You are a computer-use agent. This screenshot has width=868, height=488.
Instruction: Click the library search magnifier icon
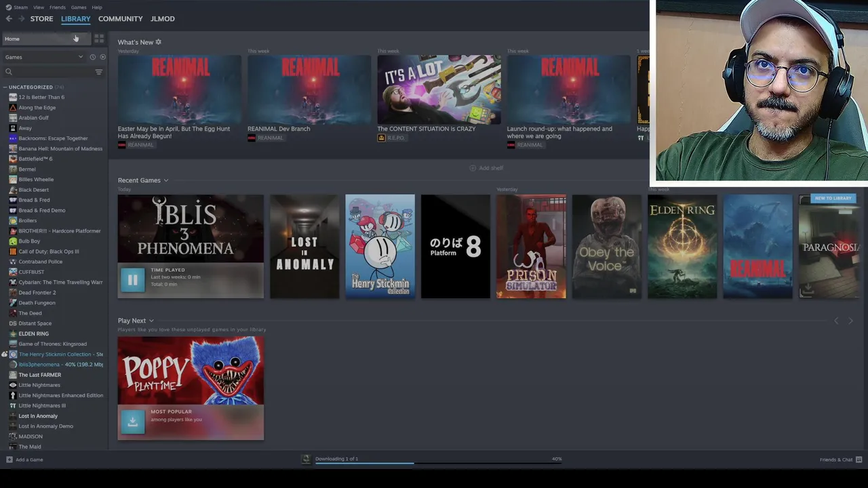click(x=9, y=72)
